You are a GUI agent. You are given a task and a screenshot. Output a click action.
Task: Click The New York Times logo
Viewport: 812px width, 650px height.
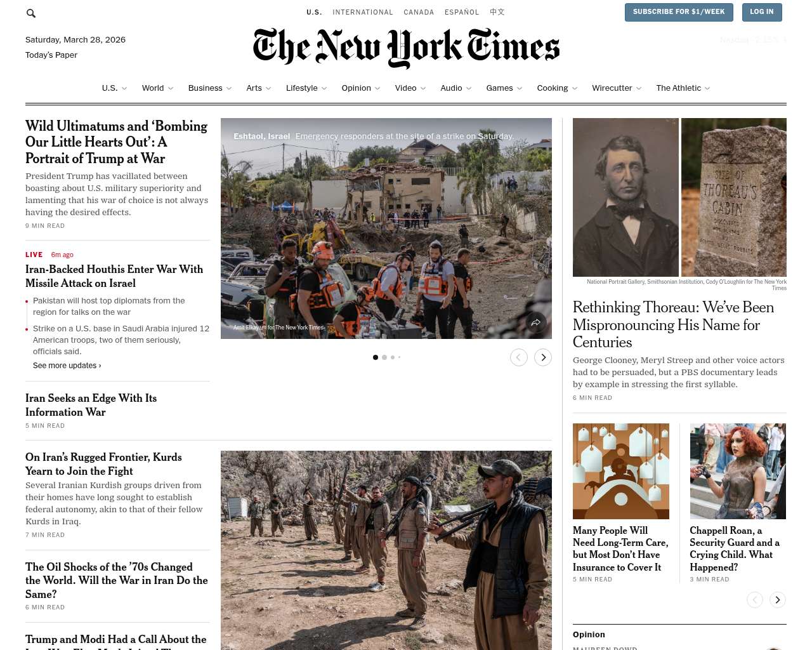[406, 48]
